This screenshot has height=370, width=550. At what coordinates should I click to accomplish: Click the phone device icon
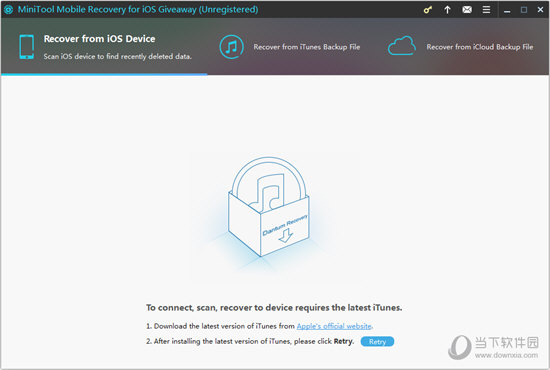pyautogui.click(x=27, y=47)
